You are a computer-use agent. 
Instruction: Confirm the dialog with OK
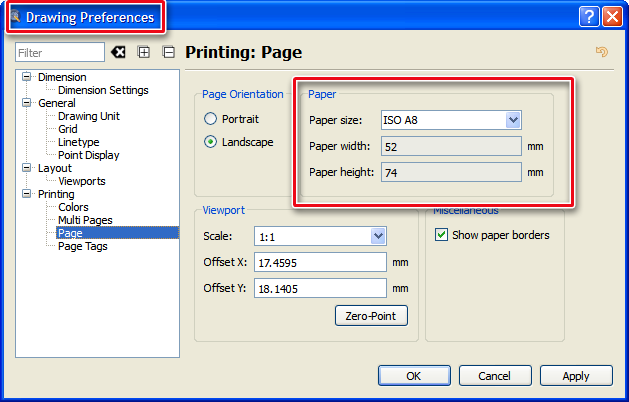coord(413,376)
